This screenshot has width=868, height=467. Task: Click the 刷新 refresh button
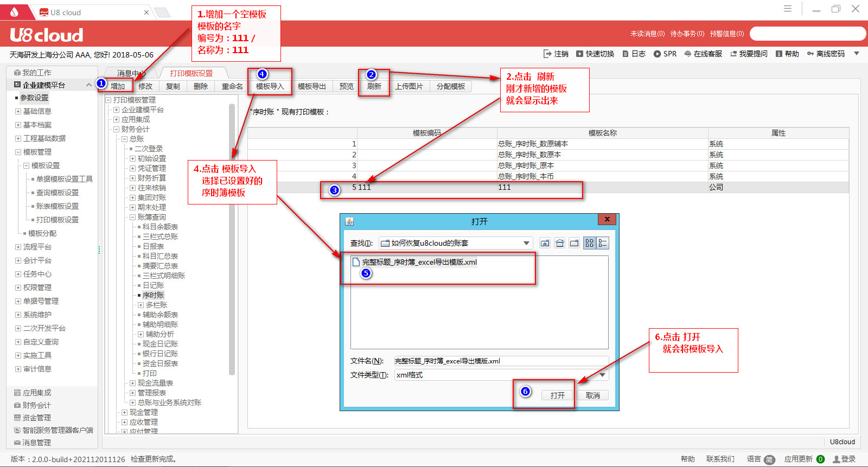[x=374, y=86]
